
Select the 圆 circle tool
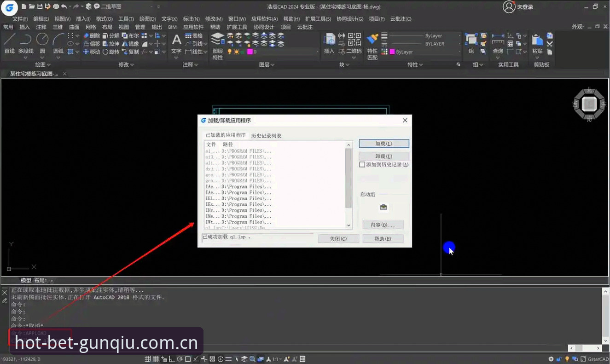[42, 44]
